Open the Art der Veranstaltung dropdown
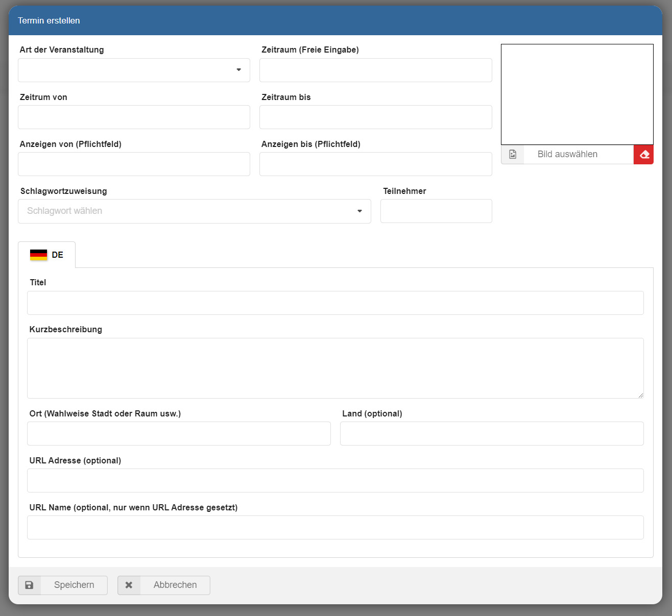Viewport: 672px width, 616px height. point(134,70)
